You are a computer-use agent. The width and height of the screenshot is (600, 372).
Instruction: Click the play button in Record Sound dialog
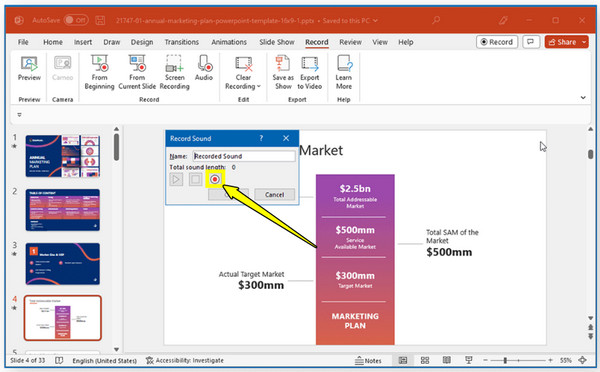pos(176,179)
